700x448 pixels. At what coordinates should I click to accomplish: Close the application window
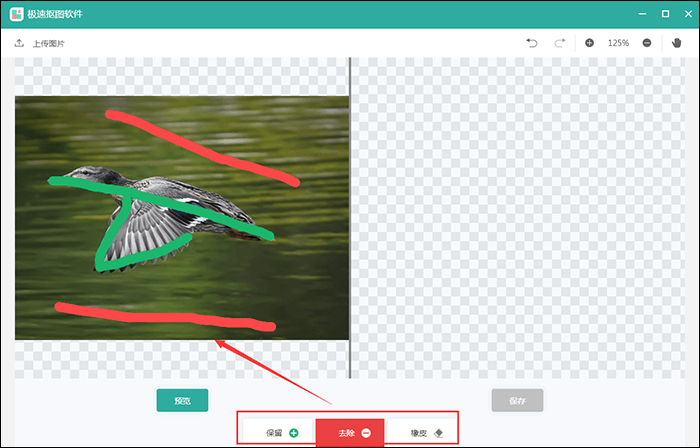(688, 14)
